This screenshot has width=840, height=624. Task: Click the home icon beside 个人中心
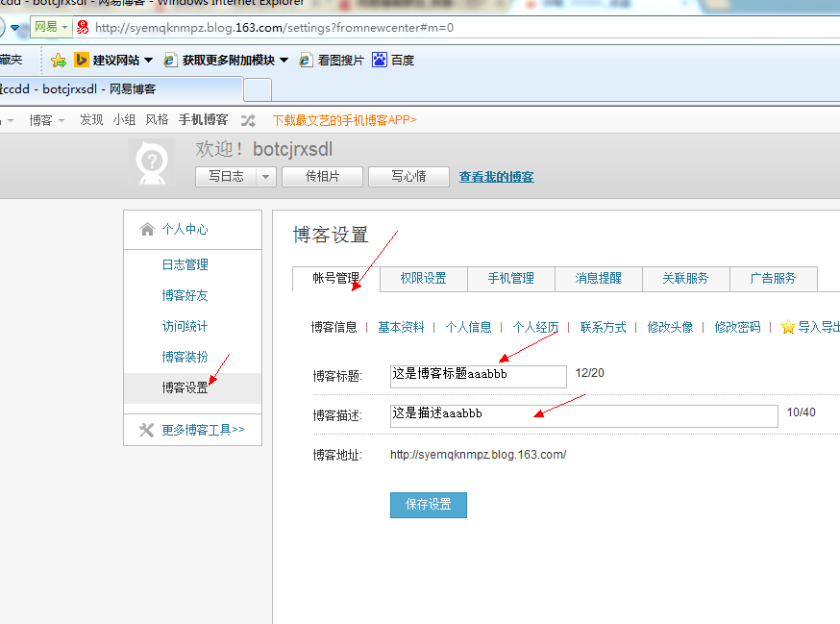(147, 230)
